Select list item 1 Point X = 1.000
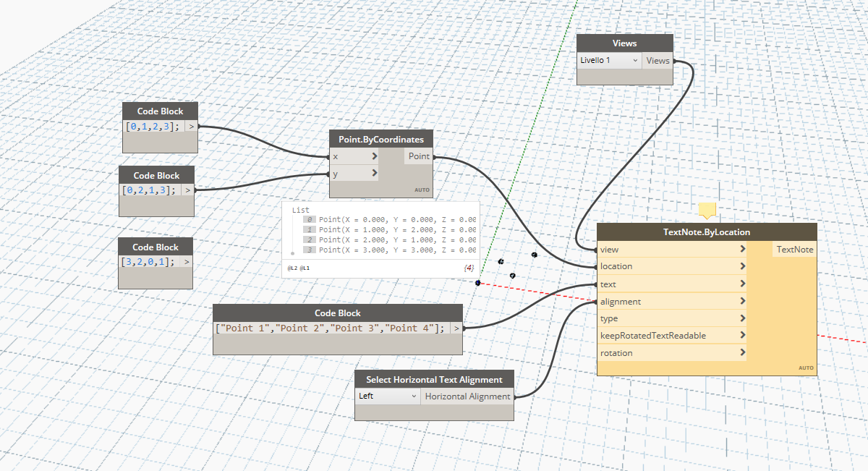 390,229
